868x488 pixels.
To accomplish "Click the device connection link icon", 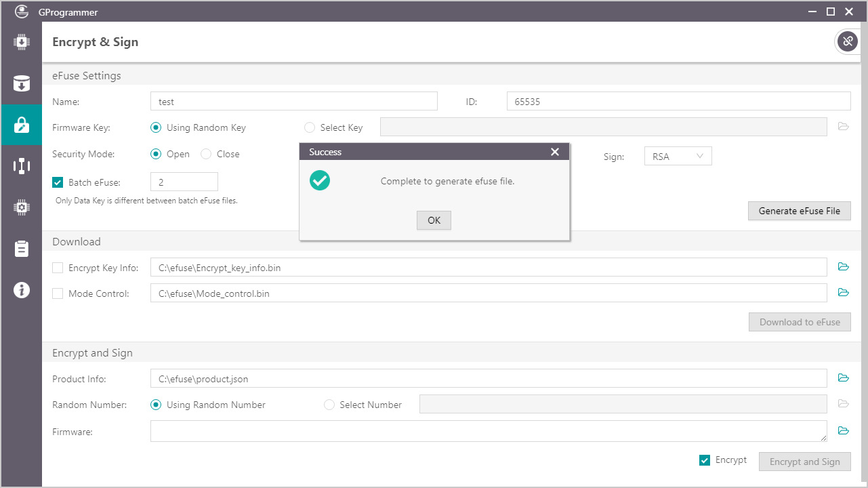I will [847, 41].
